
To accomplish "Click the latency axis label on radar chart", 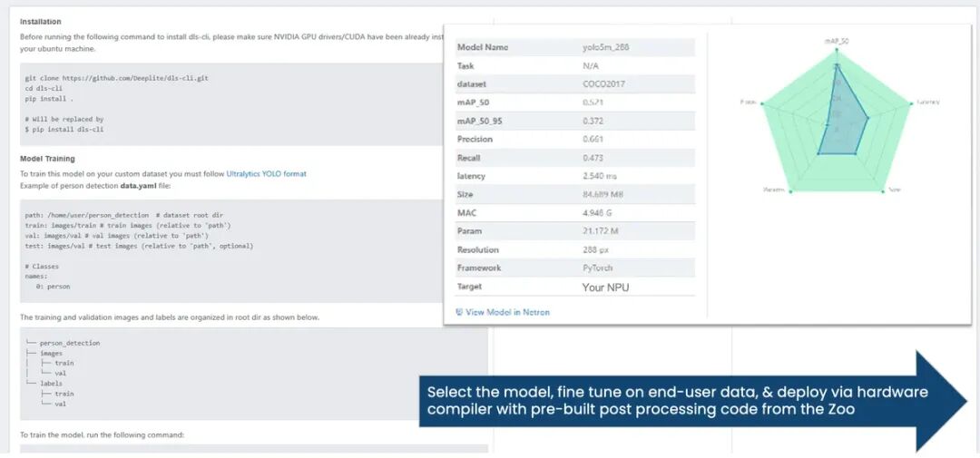I will coord(926,102).
